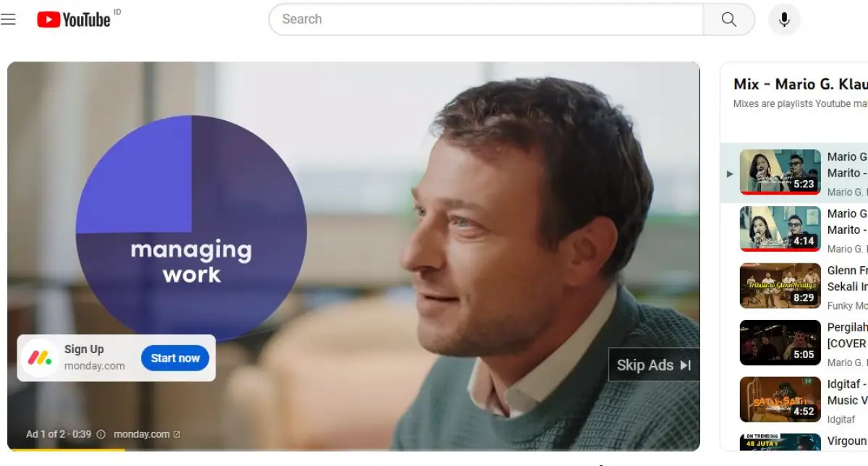The width and height of the screenshot is (868, 466).
Task: Click the yellow ad progress bar
Action: (67, 450)
